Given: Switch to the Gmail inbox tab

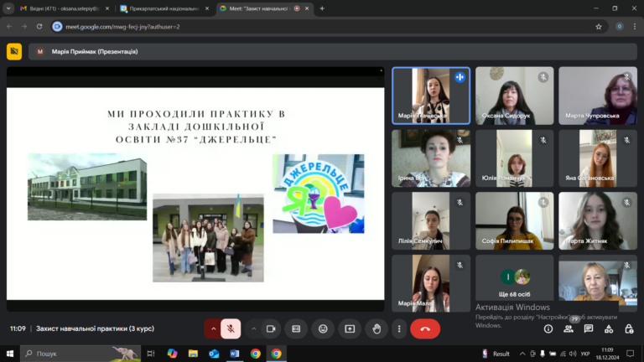Looking at the screenshot, I should (x=60, y=8).
